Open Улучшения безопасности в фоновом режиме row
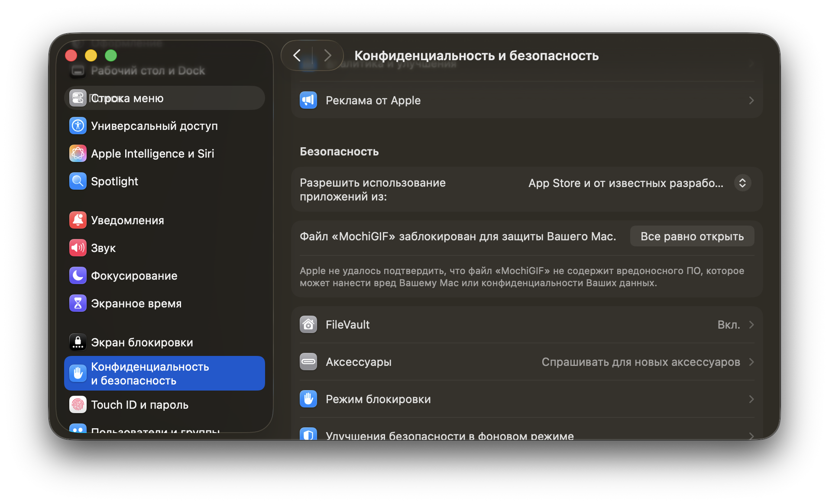The height and width of the screenshot is (504, 829). point(527,430)
